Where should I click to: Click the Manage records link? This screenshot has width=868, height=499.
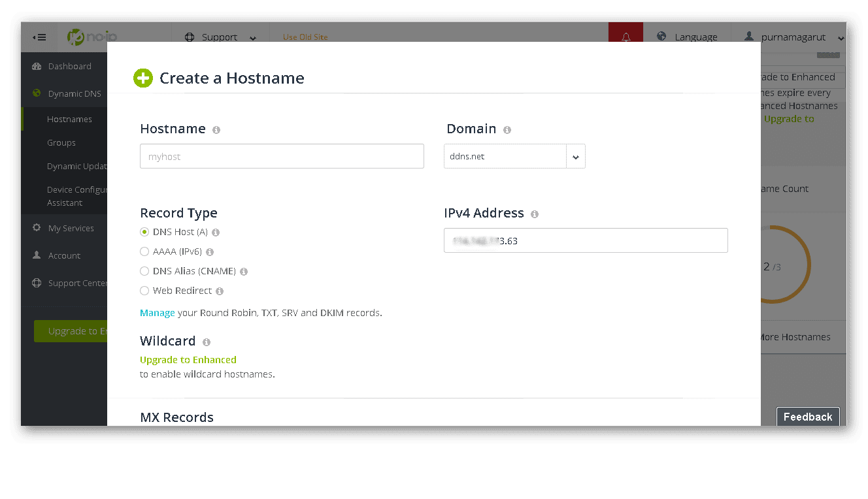tap(157, 313)
